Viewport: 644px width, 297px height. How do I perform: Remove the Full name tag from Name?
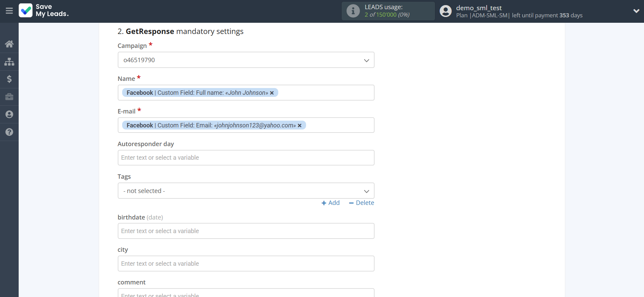click(272, 93)
